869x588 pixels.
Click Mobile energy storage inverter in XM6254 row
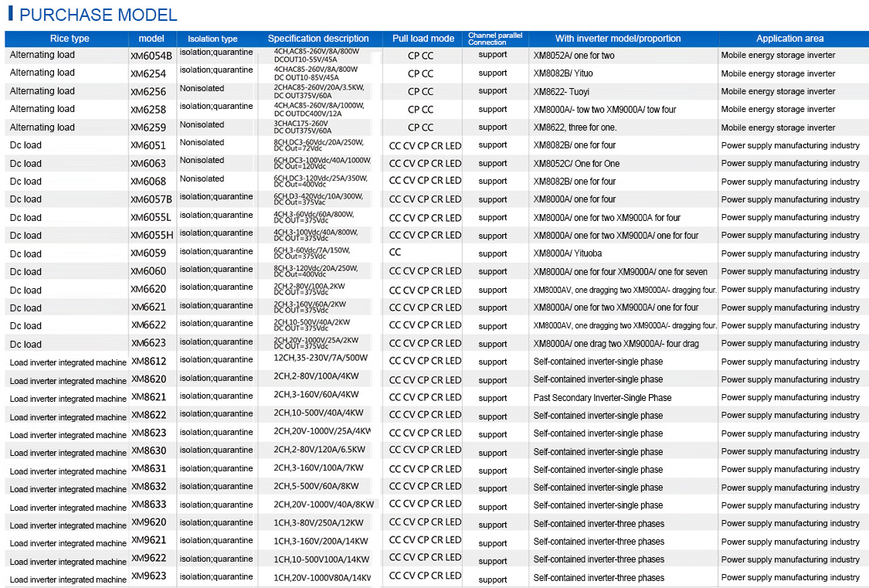pos(778,73)
